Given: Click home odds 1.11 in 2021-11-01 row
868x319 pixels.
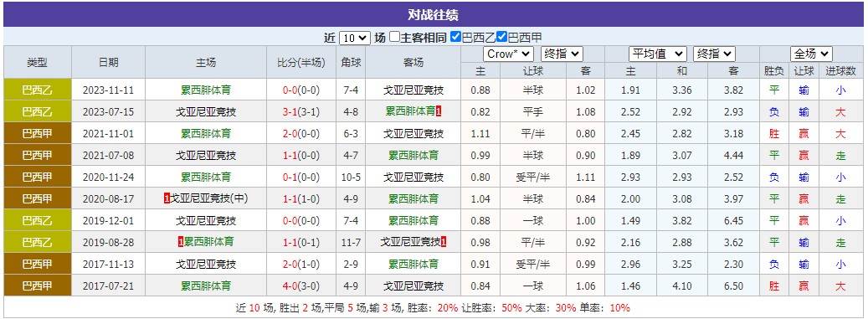Looking at the screenshot, I should pyautogui.click(x=480, y=133).
